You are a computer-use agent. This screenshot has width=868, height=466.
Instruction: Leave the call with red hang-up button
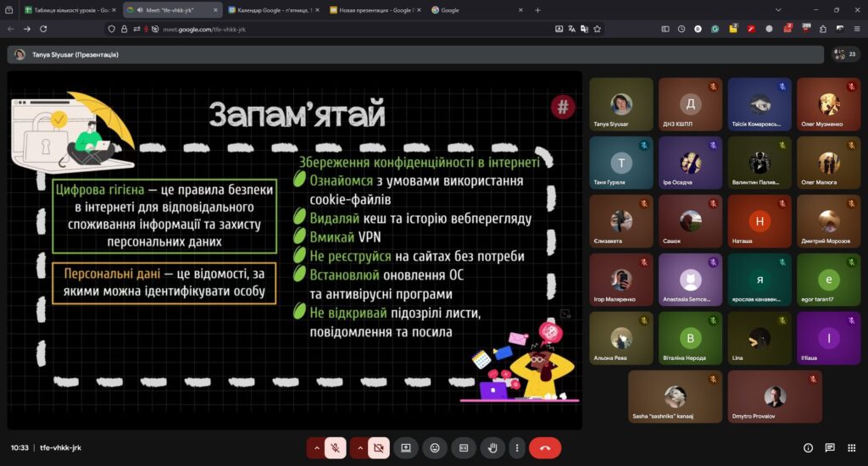(x=544, y=447)
